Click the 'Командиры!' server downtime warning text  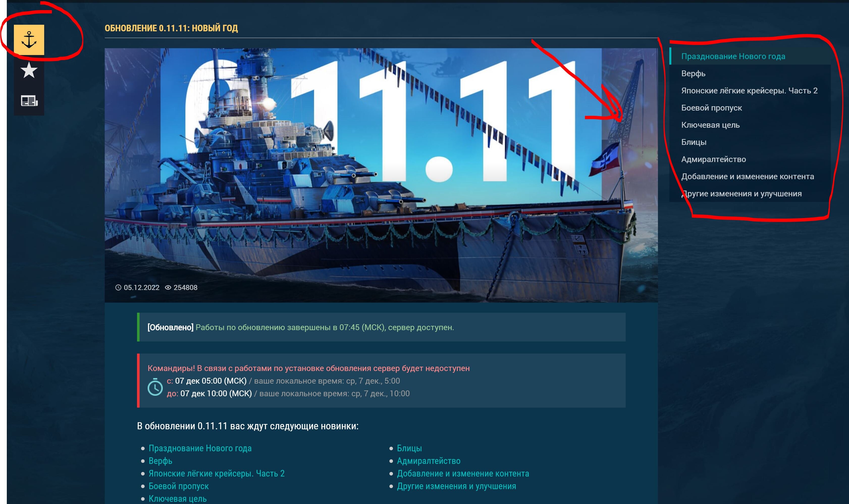pos(308,368)
